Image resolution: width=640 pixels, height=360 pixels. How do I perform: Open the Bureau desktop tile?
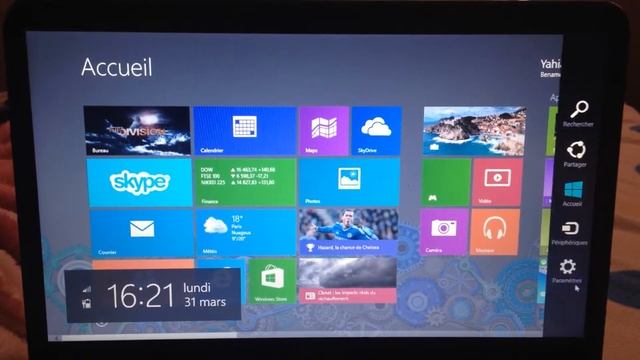pyautogui.click(x=137, y=131)
